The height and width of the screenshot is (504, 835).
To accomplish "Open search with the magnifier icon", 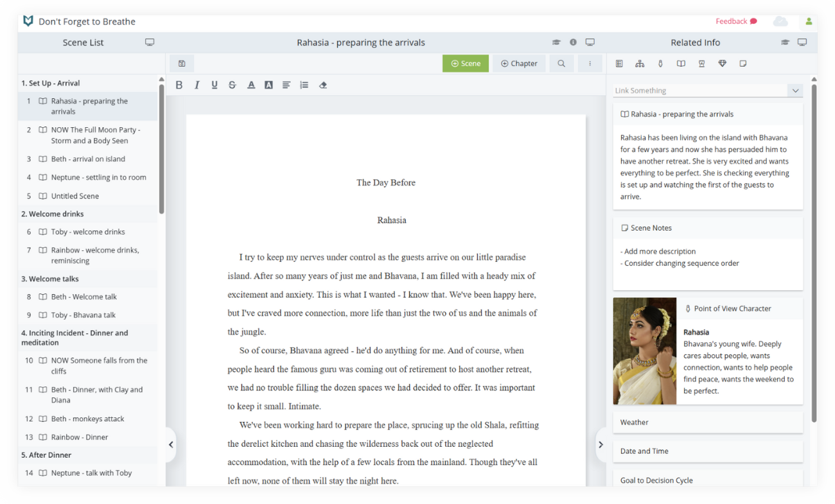I will (x=561, y=64).
